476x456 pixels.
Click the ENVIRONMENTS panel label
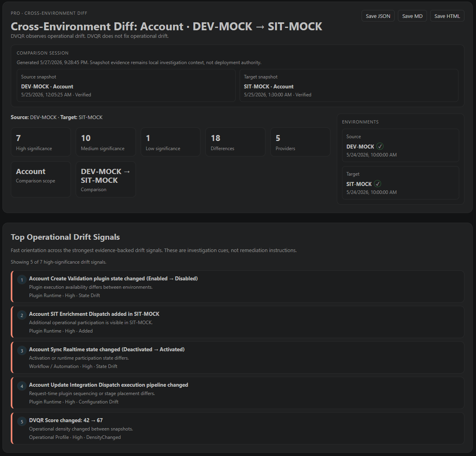tap(360, 122)
